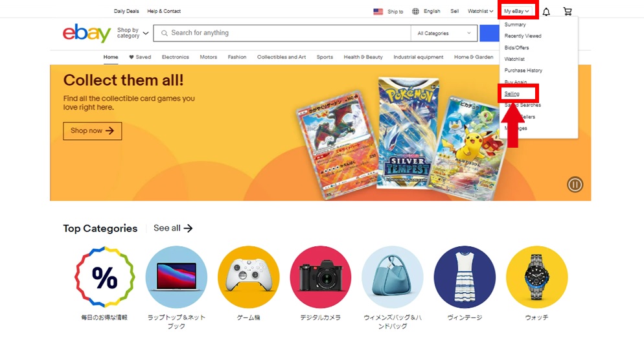Pause the banner carousel
Image resolution: width=644 pixels, height=344 pixels.
pos(575,185)
